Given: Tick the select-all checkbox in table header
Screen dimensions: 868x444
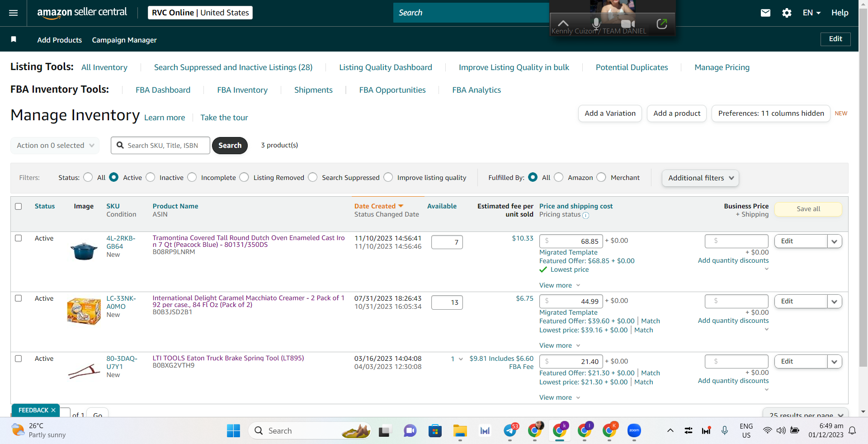Looking at the screenshot, I should point(19,206).
